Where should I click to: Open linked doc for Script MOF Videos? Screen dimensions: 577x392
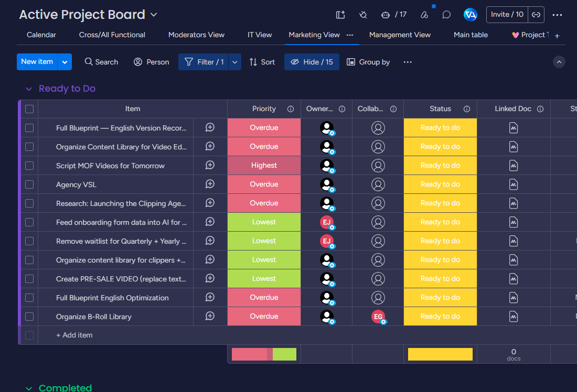(x=514, y=166)
